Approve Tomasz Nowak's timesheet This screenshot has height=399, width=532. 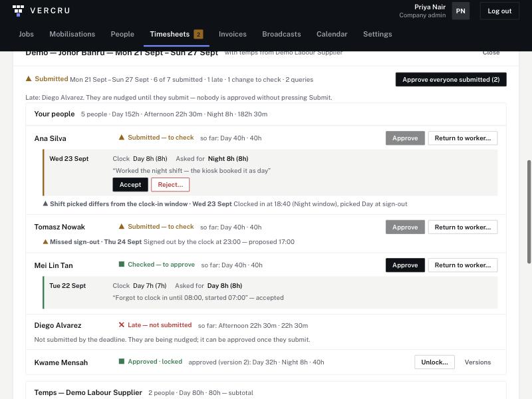coord(405,227)
